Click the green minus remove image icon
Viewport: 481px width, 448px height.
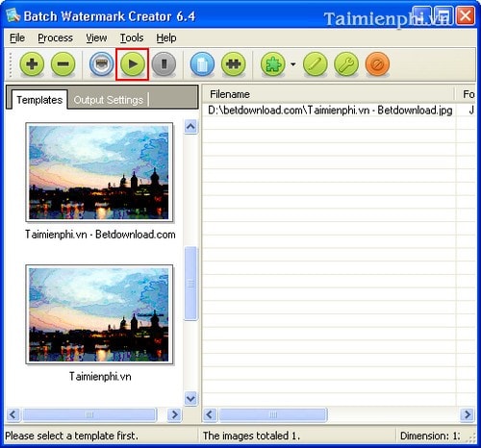point(63,64)
